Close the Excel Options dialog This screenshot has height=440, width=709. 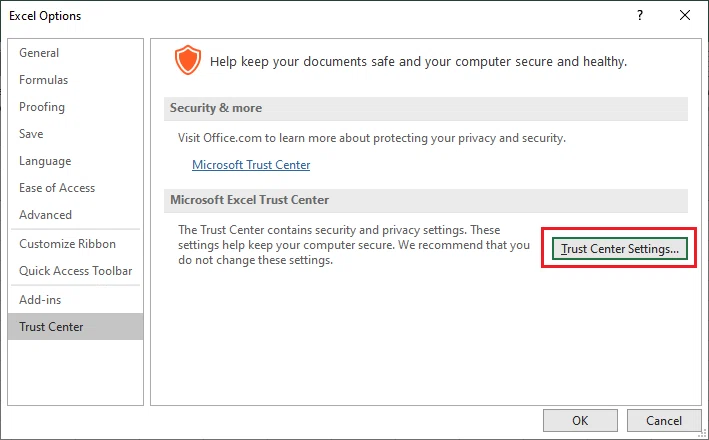pyautogui.click(x=685, y=15)
